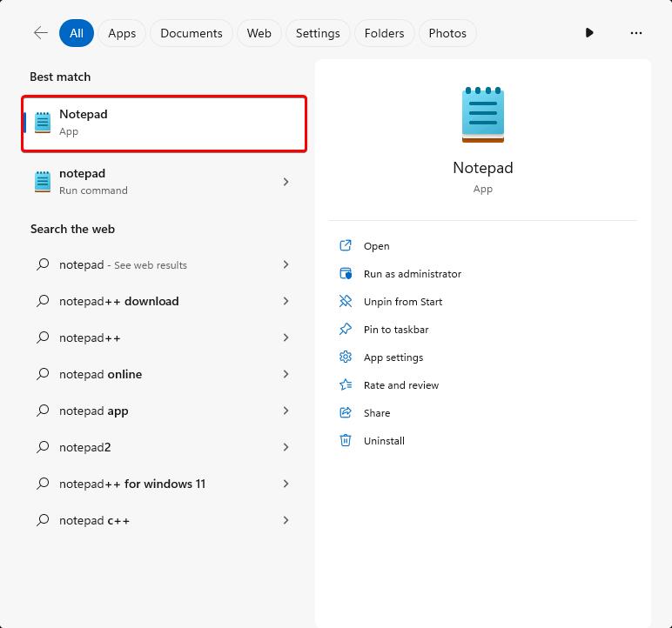Switch to the Apps filter tab
The width and height of the screenshot is (672, 628).
tap(122, 33)
